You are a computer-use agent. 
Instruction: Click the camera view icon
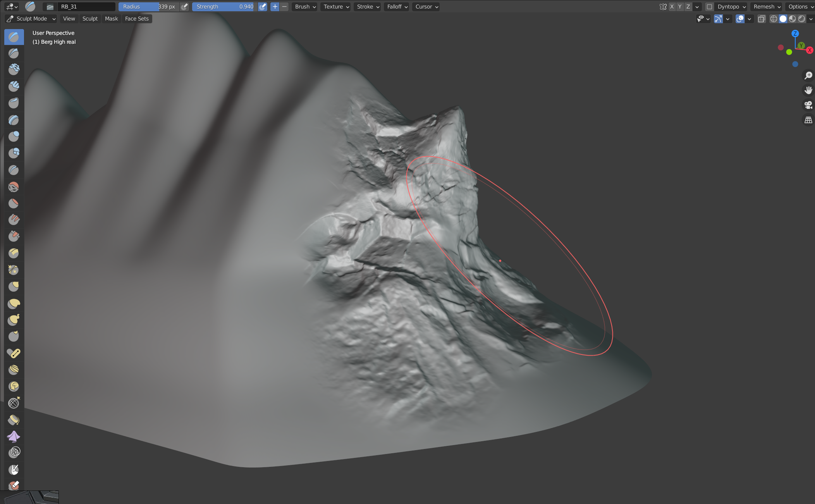[808, 105]
